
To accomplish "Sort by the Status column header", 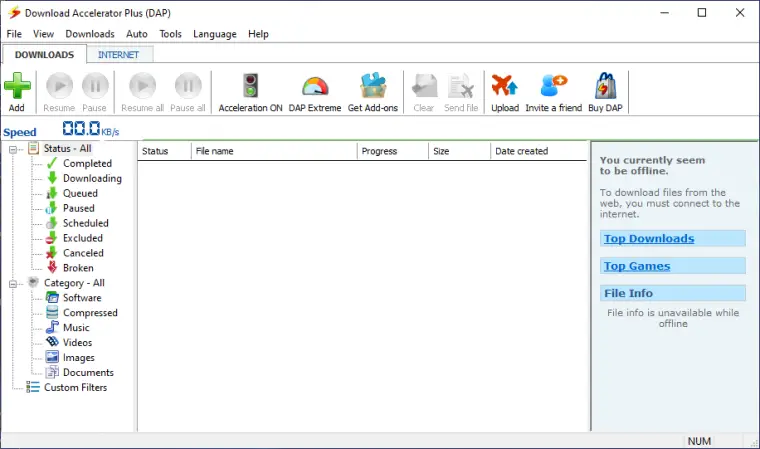I will [x=164, y=151].
